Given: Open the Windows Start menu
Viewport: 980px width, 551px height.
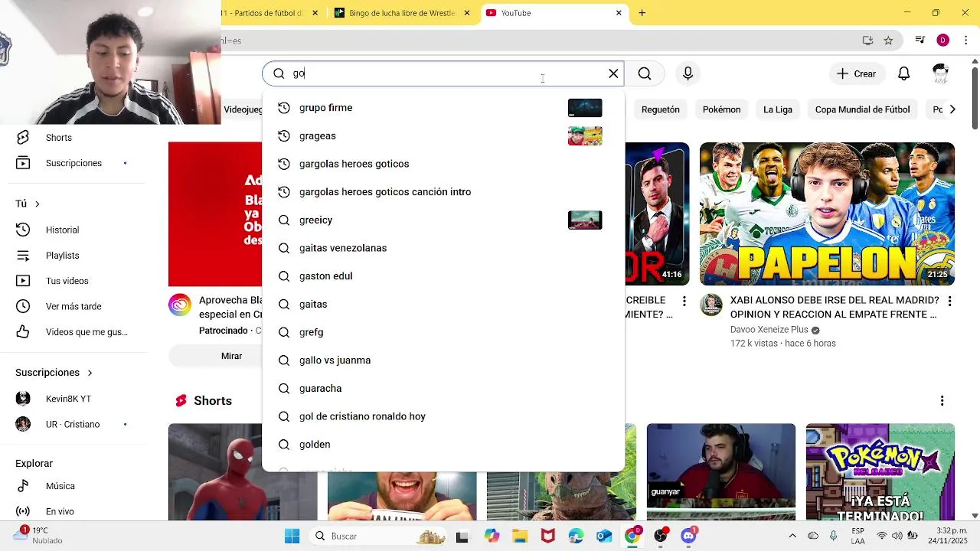Looking at the screenshot, I should pos(292,536).
